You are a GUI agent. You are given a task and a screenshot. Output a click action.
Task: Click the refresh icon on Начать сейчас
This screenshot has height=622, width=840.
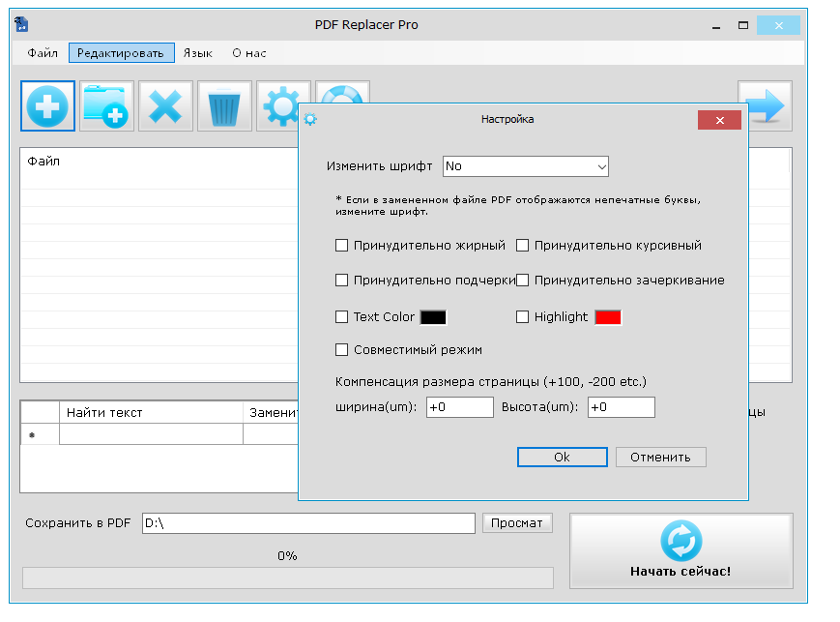(x=681, y=541)
